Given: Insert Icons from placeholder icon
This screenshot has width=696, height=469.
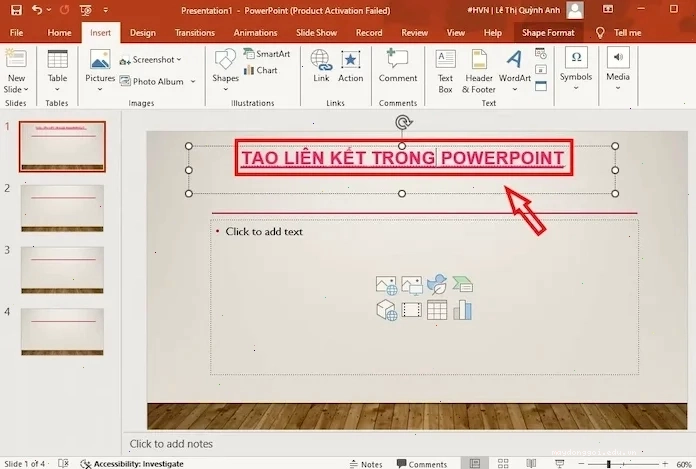Looking at the screenshot, I should tap(437, 284).
